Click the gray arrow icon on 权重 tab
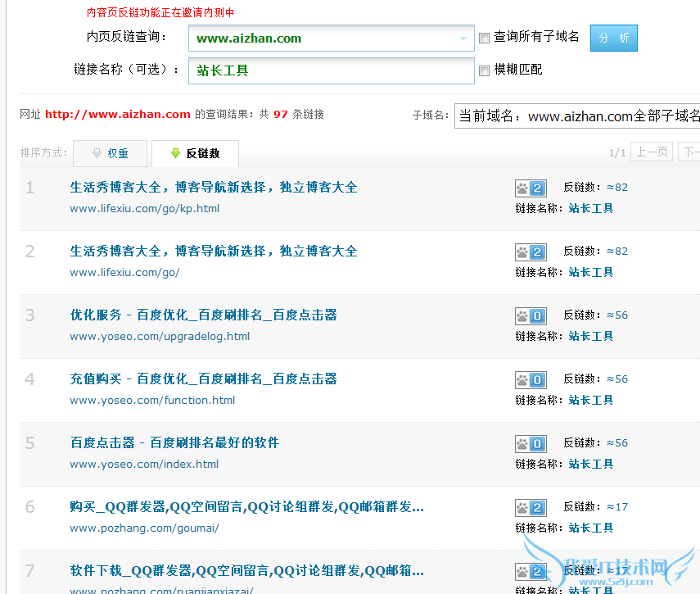The height and width of the screenshot is (594, 700). point(97,153)
